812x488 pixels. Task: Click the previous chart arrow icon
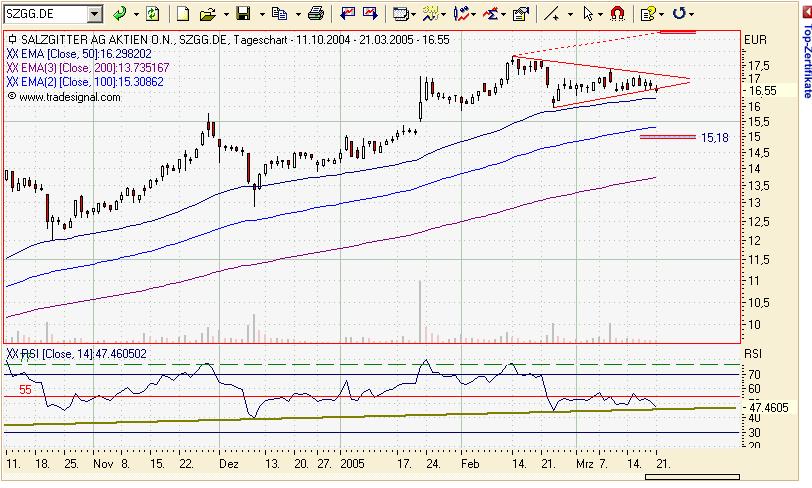pos(347,13)
